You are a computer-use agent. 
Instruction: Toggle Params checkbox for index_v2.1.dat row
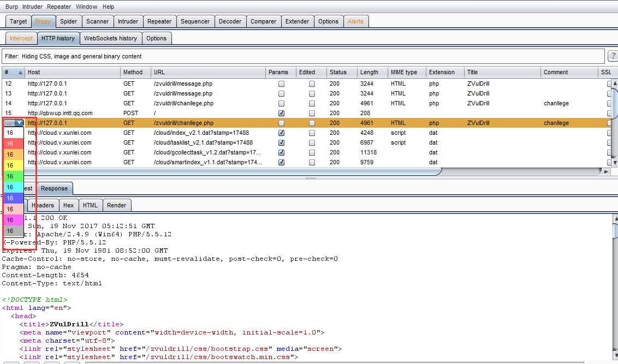point(281,133)
